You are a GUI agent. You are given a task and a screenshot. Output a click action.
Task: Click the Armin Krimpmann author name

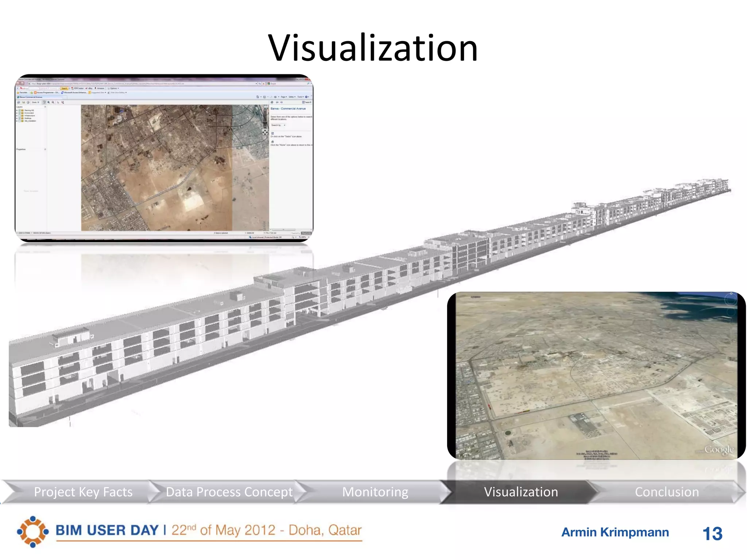point(615,532)
